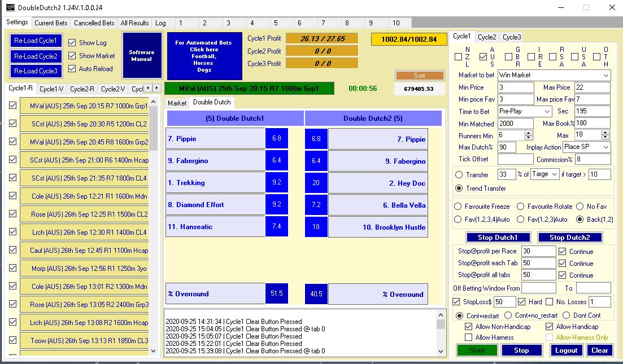Image resolution: width=623 pixels, height=364 pixels.
Task: Click Commission% input field
Action: [592, 159]
